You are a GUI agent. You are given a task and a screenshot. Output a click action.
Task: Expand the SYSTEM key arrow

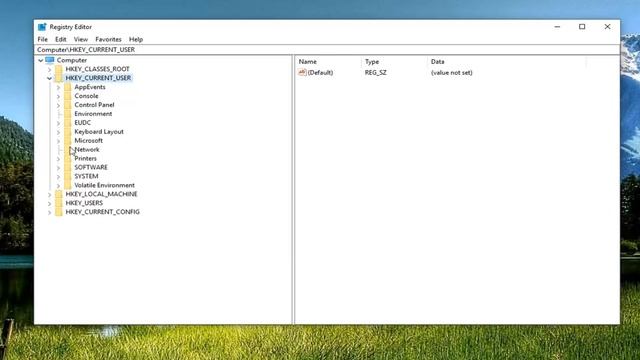coord(58,177)
